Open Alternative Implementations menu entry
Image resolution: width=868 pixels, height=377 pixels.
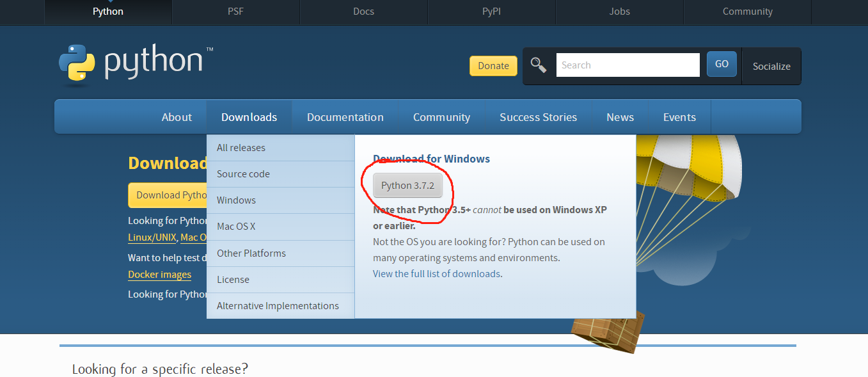(280, 306)
